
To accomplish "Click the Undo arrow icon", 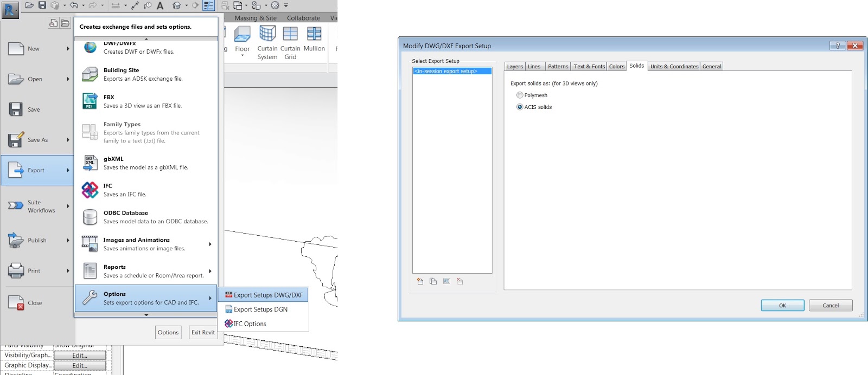I will pos(74,5).
